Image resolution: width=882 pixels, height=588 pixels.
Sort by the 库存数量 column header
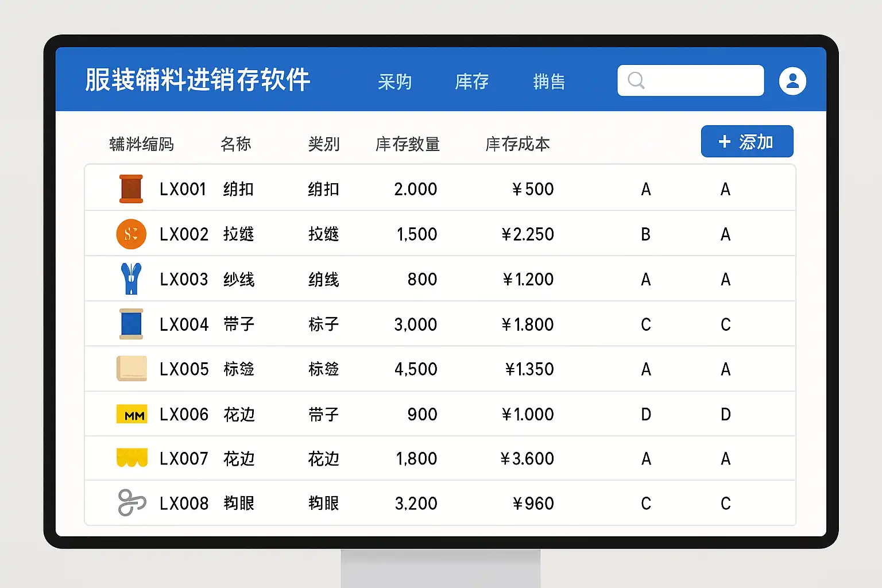tap(407, 144)
